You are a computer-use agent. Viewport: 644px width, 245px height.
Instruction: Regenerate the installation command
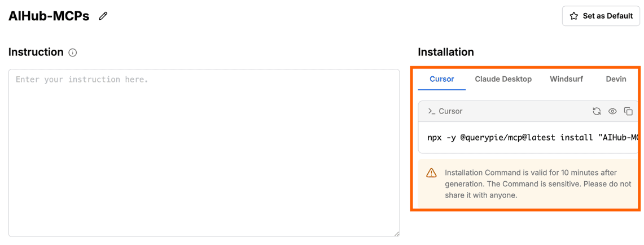tap(597, 111)
